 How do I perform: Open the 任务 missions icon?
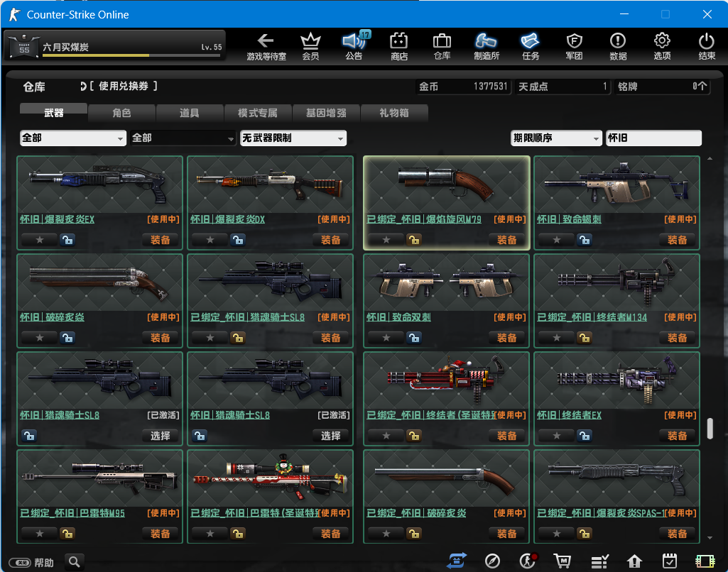coord(531,46)
